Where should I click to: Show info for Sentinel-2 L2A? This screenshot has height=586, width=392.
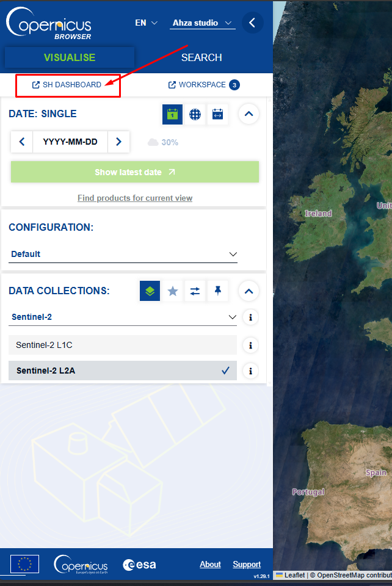click(251, 371)
